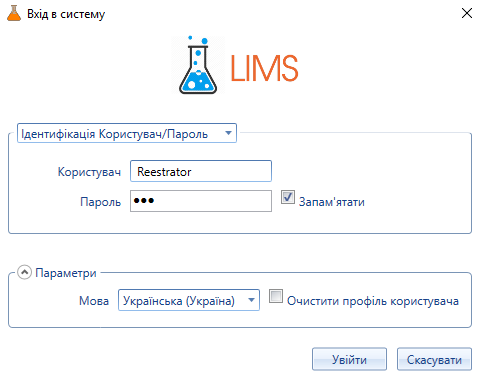Click the Мова label
Image resolution: width=482 pixels, height=388 pixels.
(94, 301)
